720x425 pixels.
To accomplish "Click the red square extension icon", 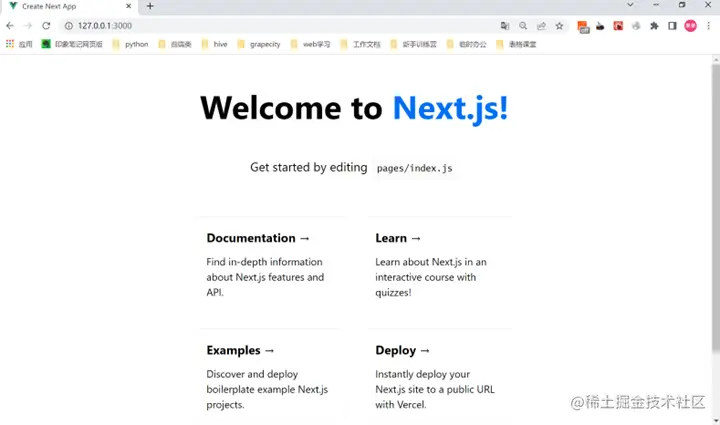I will click(618, 26).
